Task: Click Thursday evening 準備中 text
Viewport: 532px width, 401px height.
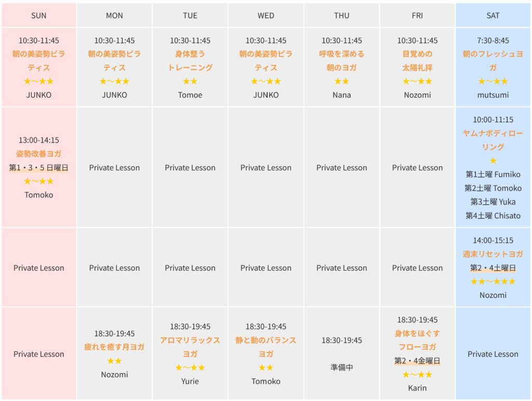Action: tap(342, 367)
